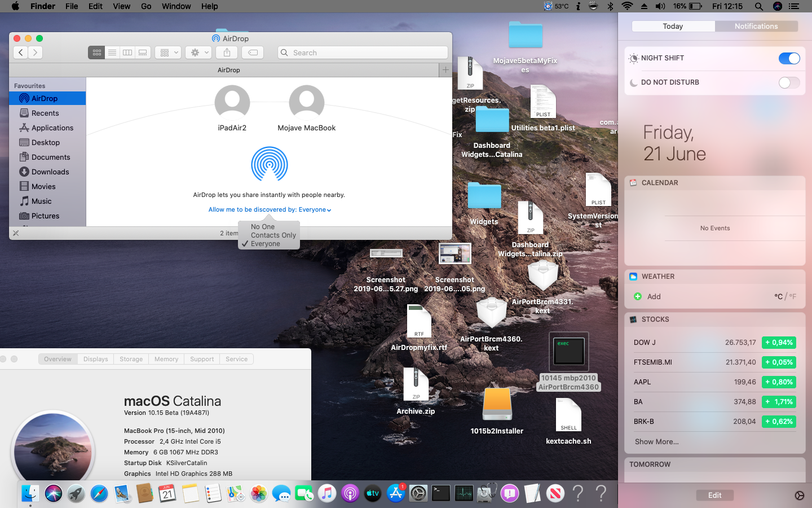Switch Finder to column view
812x508 pixels.
point(127,52)
